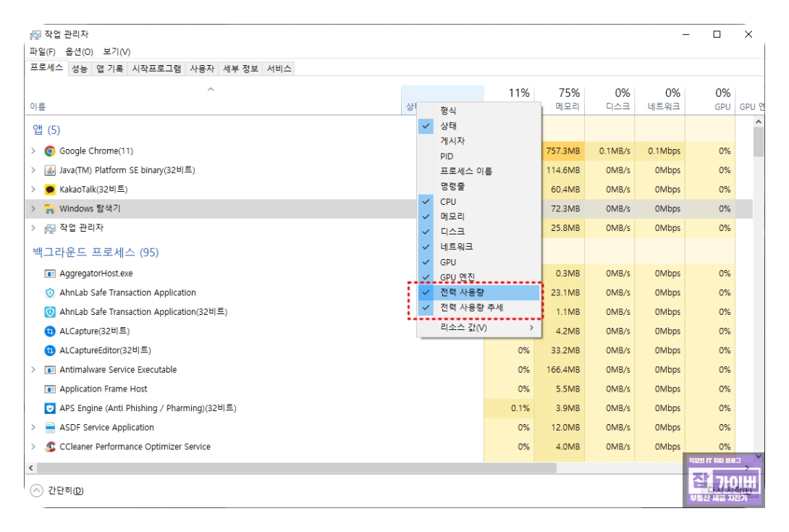This screenshot has width=789, height=532.
Task: Click the Task Manager title bar icon
Action: tap(35, 34)
